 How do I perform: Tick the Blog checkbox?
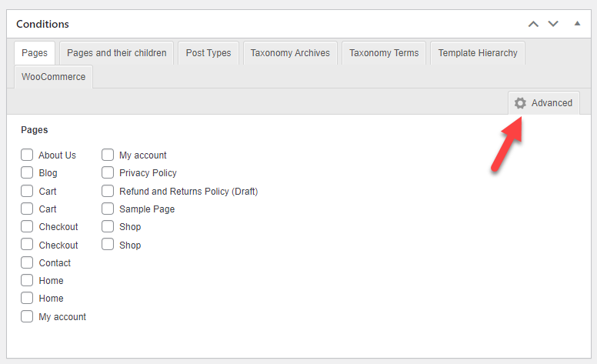pyautogui.click(x=27, y=172)
